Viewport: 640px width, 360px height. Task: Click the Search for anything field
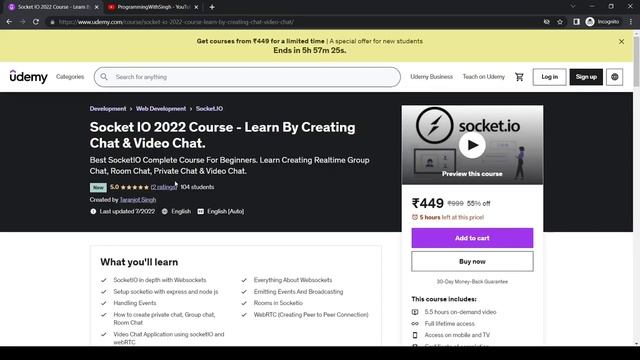(247, 77)
